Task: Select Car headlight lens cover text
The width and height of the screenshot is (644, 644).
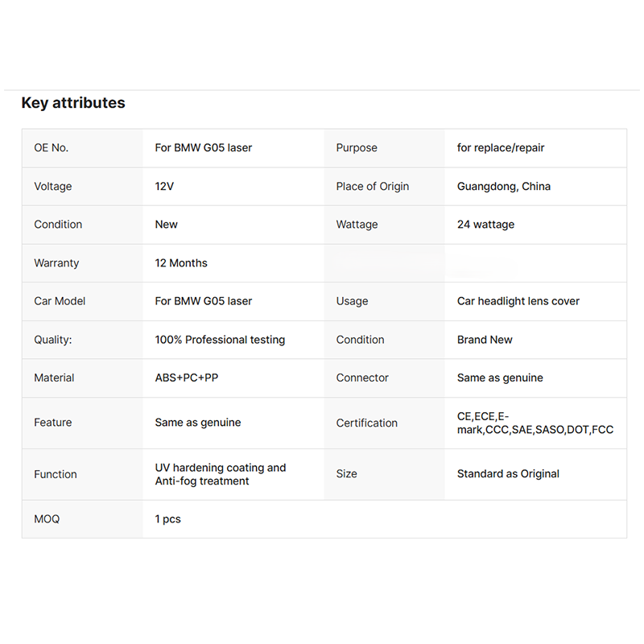Action: tap(518, 301)
